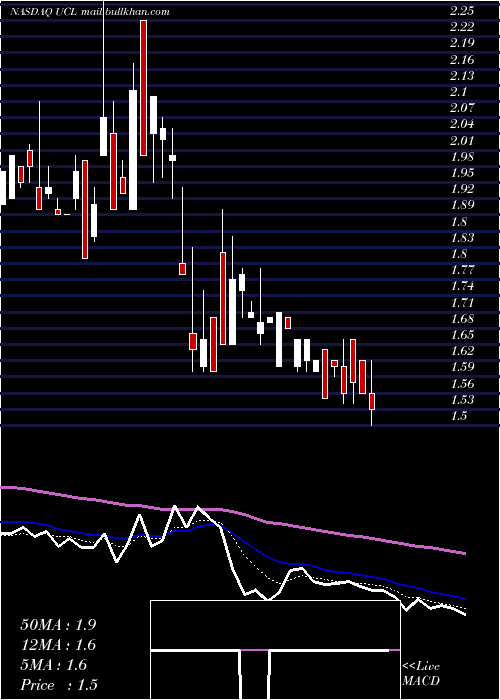Click the 2.22 price axis label
This screenshot has height=700, width=500.
click(462, 27)
